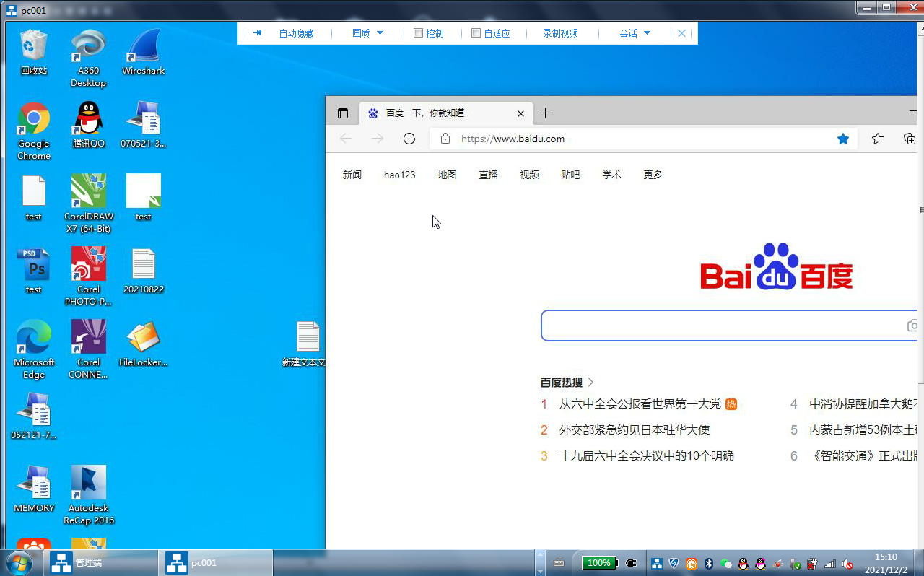This screenshot has height=576, width=924.
Task: Open the 地图 link in Baidu's navigation
Action: click(447, 175)
